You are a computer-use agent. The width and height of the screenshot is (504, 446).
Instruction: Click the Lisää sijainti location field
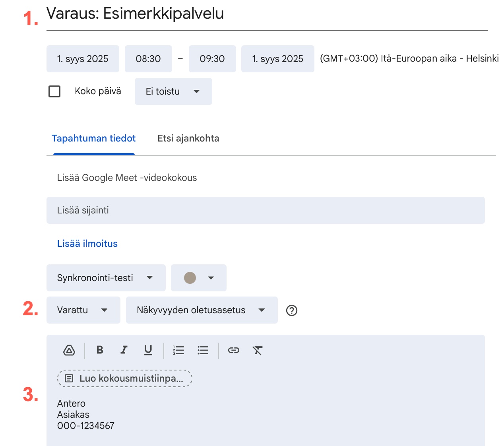(265, 210)
